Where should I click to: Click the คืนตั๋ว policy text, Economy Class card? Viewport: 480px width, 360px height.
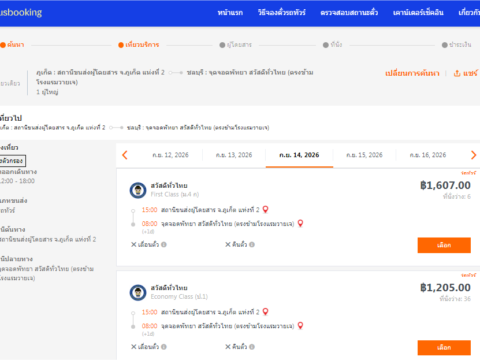(240, 347)
